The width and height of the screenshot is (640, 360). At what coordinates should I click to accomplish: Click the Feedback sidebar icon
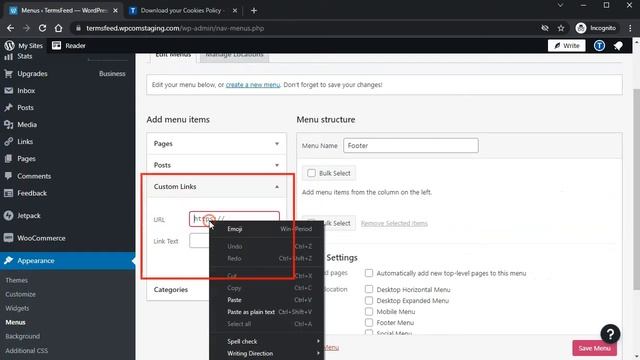pos(8,193)
